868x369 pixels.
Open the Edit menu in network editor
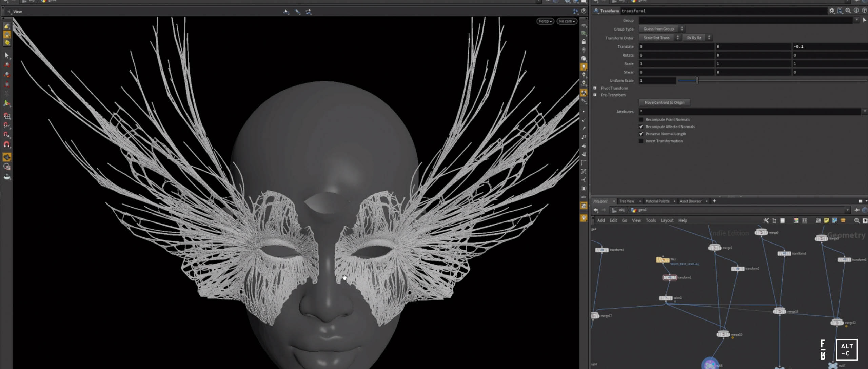613,220
